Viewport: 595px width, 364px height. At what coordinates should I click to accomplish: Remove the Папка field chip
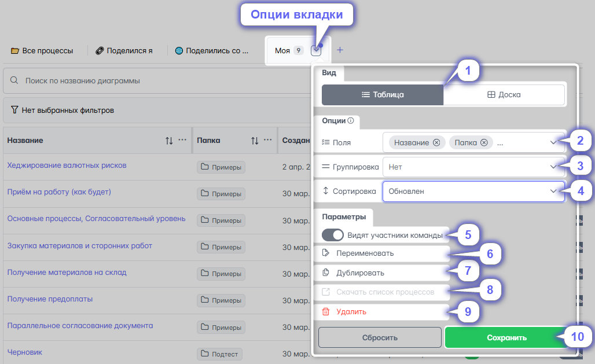coord(484,142)
